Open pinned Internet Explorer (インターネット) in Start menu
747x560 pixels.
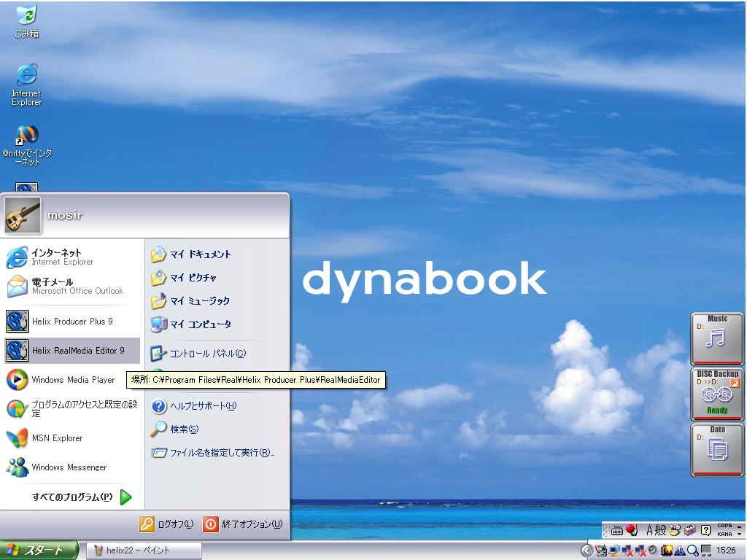(x=72, y=257)
